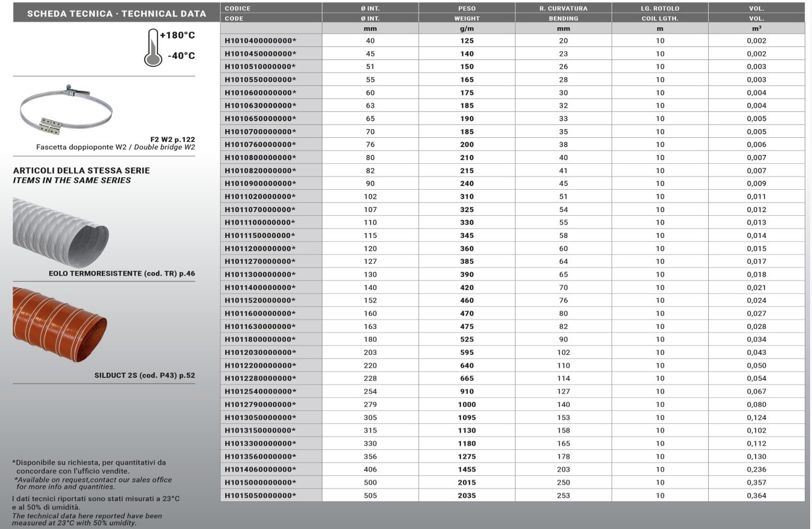The height and width of the screenshot is (529, 812).
Task: Click the R. CURVATURA column header
Action: coord(563,8)
